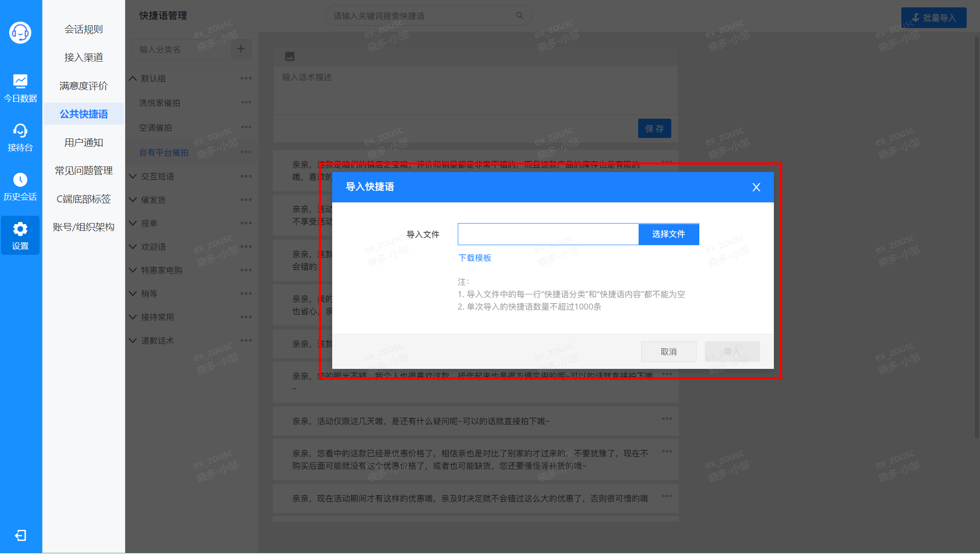Click the 保存 button
This screenshot has width=980, height=557.
pos(654,128)
